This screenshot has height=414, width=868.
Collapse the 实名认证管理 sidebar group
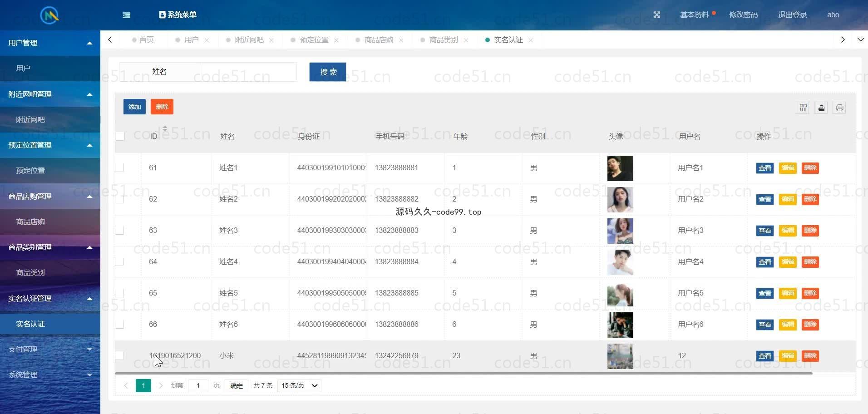[x=50, y=298]
